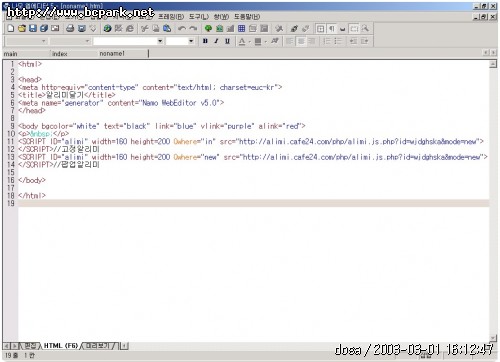Image resolution: width=500 pixels, height=362 pixels.
Task: Click the insert chart icon
Action: coord(230,28)
